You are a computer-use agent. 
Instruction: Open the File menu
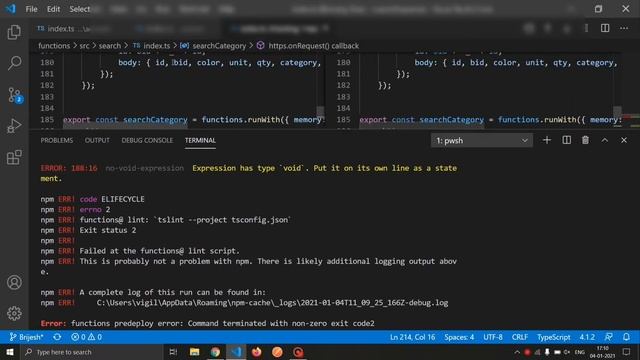pos(31,9)
